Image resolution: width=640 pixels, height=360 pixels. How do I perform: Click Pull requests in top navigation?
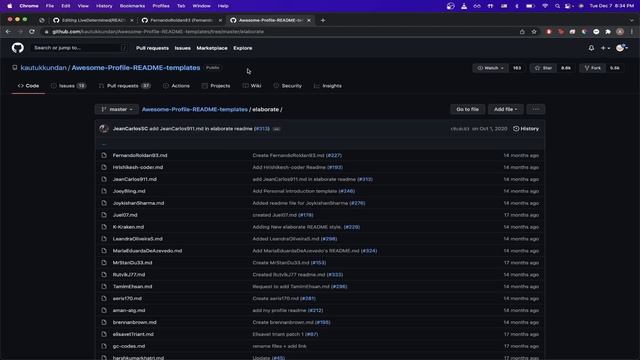coord(152,48)
